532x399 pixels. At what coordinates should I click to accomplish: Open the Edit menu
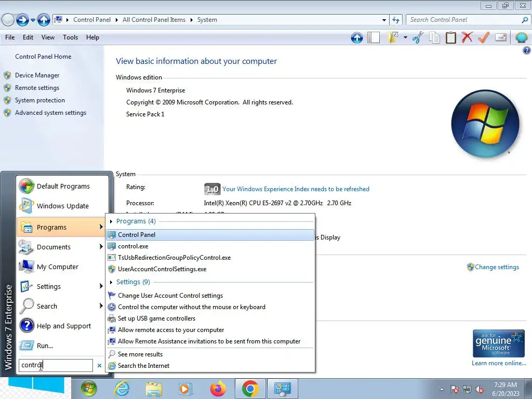coord(28,37)
